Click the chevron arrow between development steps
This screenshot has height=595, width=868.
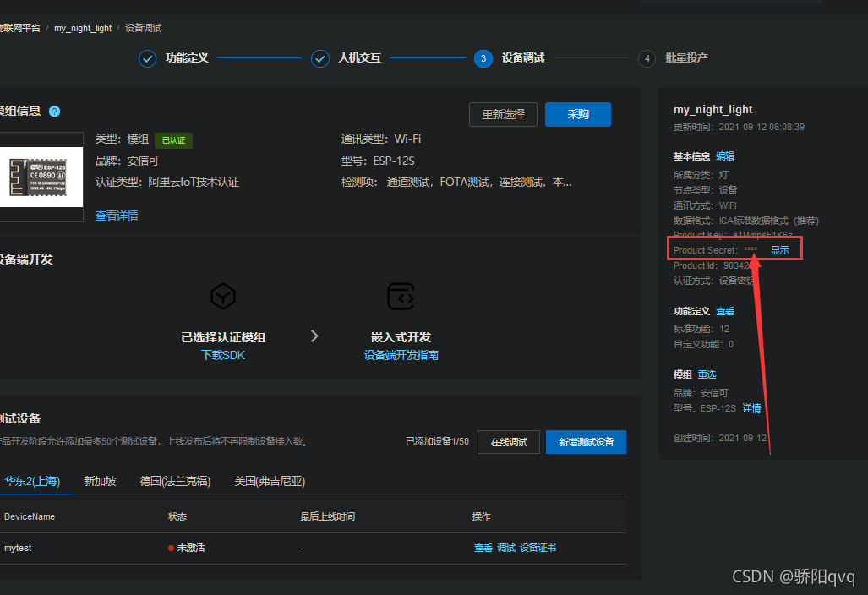[x=314, y=336]
